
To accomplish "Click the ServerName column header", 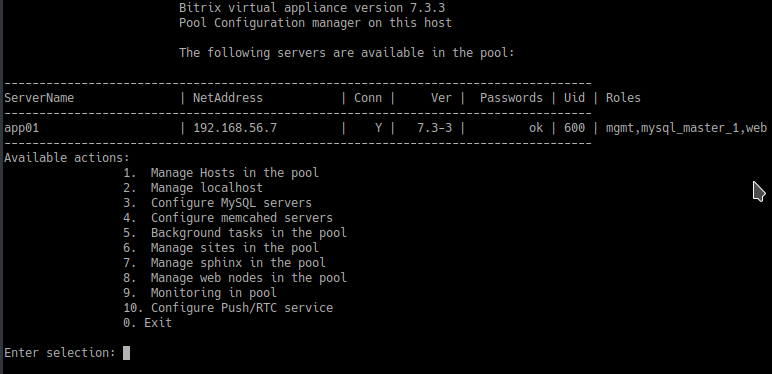I will tap(39, 97).
